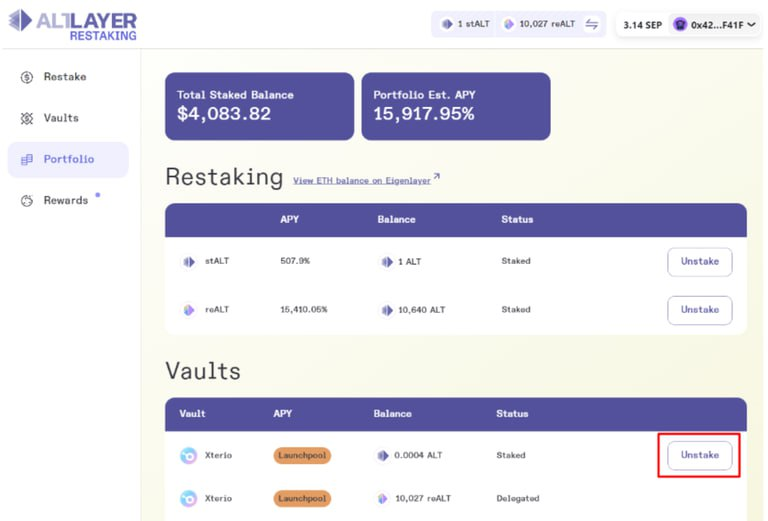Click the swap arrows icon in header
Screen dimensions: 768x521
coord(592,24)
